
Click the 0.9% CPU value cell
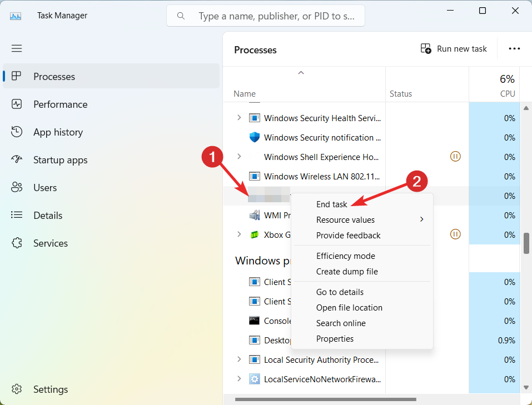[494, 340]
